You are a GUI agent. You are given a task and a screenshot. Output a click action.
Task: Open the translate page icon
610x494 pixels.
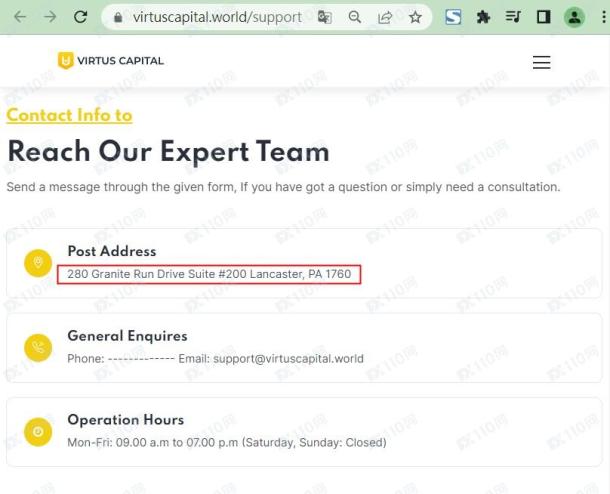click(x=324, y=17)
